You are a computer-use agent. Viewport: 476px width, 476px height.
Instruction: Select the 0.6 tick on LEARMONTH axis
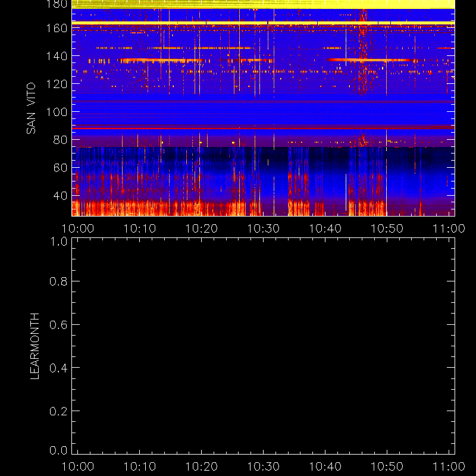pyautogui.click(x=58, y=325)
